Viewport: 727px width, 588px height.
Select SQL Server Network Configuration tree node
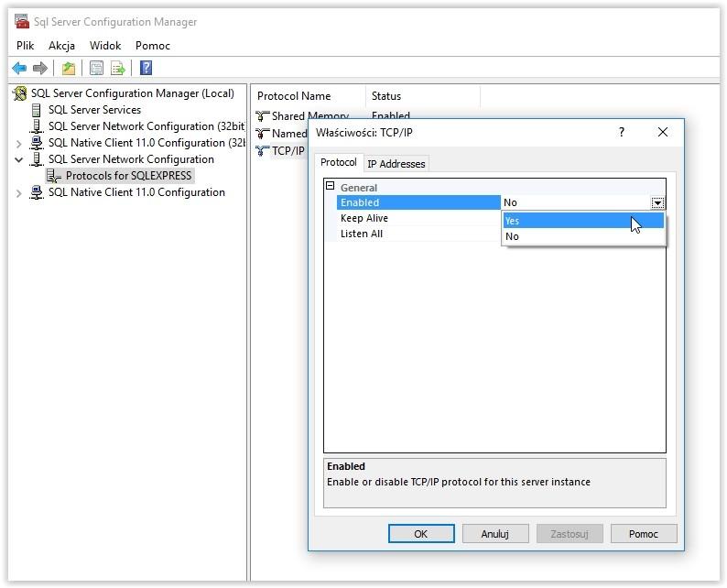pyautogui.click(x=131, y=159)
